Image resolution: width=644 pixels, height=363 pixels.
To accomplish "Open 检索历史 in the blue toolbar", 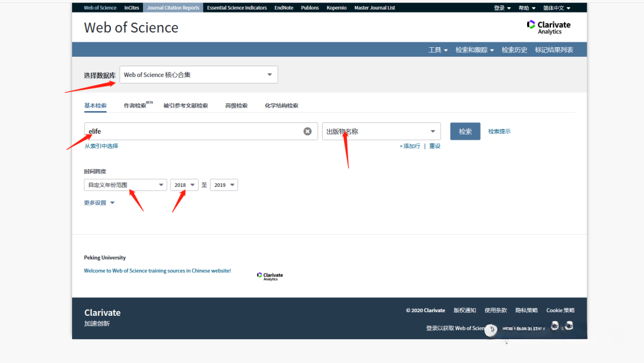I will [514, 50].
